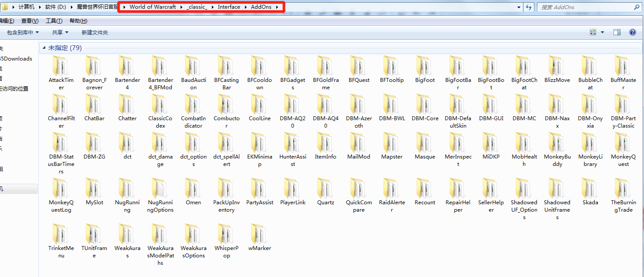Open the address bar history dropdown
This screenshot has width=644, height=277.
pyautogui.click(x=519, y=7)
